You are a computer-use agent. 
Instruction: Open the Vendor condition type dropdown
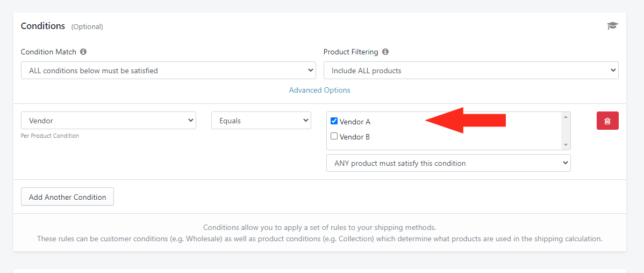109,121
